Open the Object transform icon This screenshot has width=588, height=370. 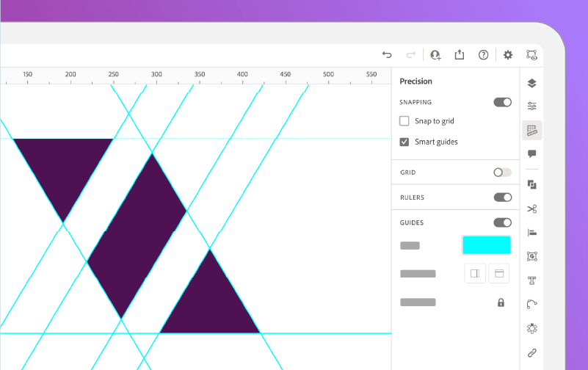(531, 256)
